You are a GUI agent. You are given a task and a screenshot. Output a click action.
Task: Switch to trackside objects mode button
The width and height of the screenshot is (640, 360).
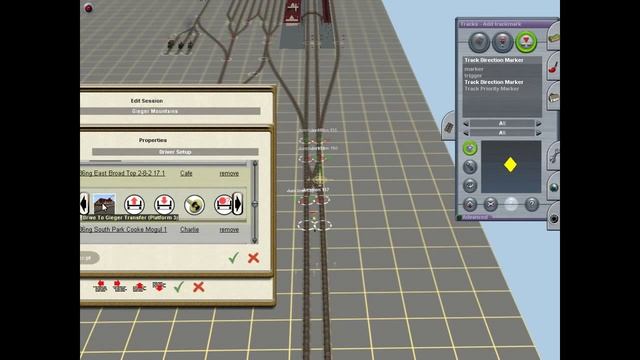click(x=502, y=42)
